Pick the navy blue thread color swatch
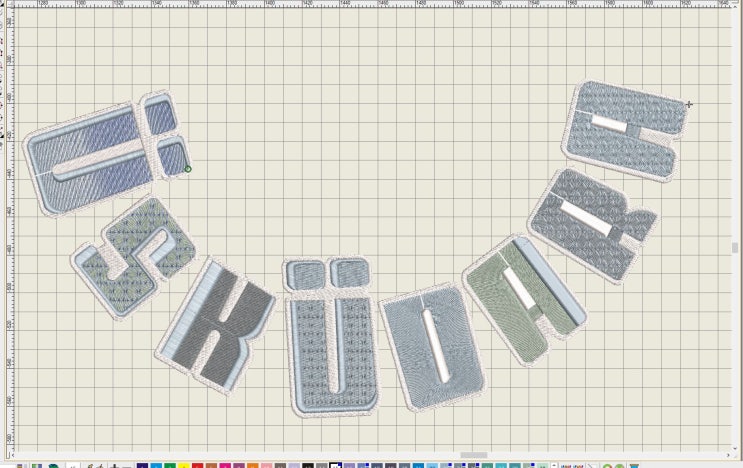The width and height of the screenshot is (743, 468). [142, 465]
